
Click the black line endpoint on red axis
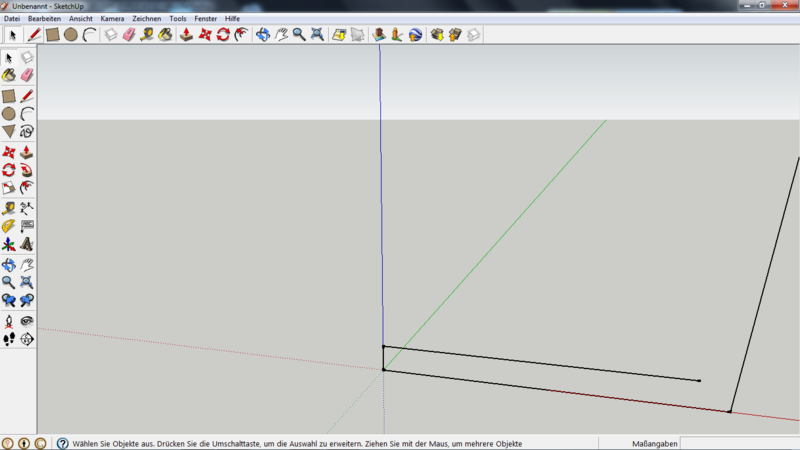(x=729, y=411)
